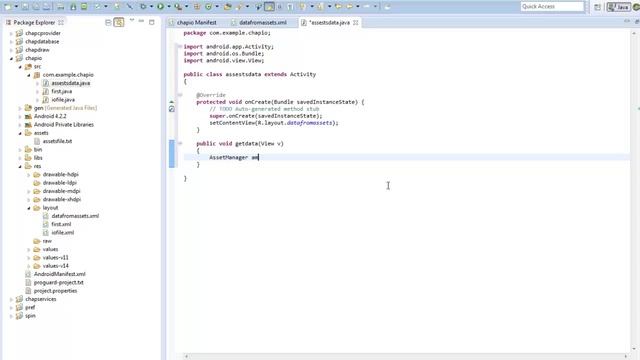
Task: Open the External Tools dropdown arrow
Action: coord(187,7)
